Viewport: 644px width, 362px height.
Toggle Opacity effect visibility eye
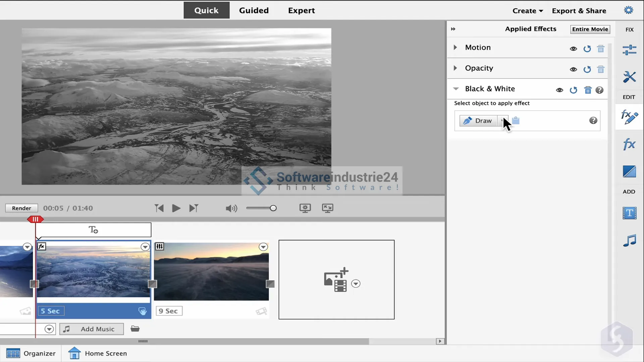[x=573, y=69]
